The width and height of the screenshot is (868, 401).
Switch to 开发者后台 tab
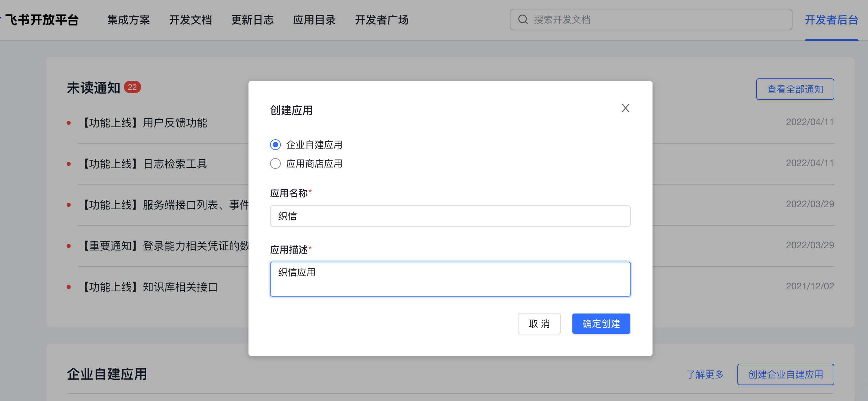pyautogui.click(x=831, y=20)
